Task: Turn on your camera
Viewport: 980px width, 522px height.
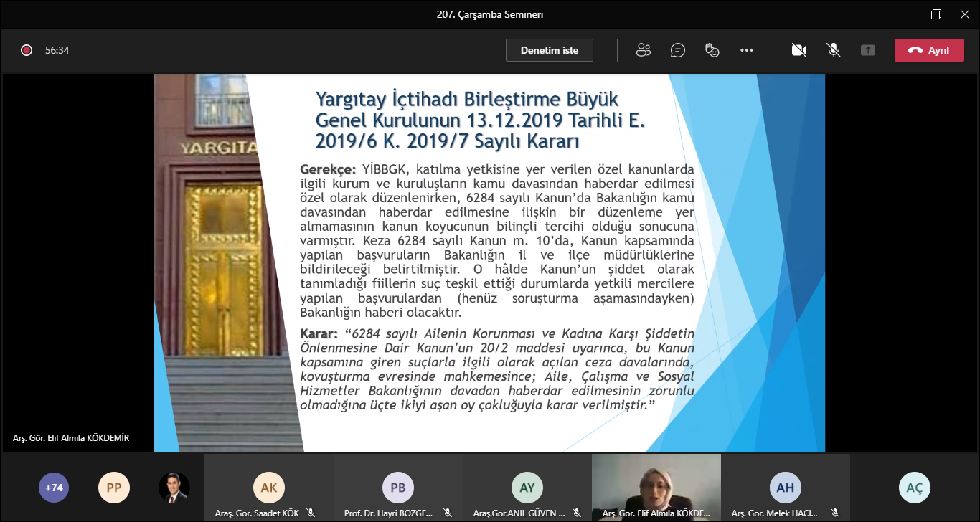Action: pyautogui.click(x=798, y=49)
